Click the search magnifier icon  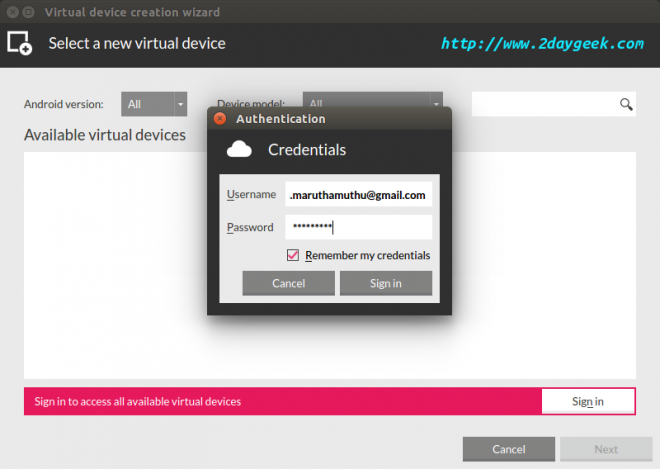click(x=626, y=104)
